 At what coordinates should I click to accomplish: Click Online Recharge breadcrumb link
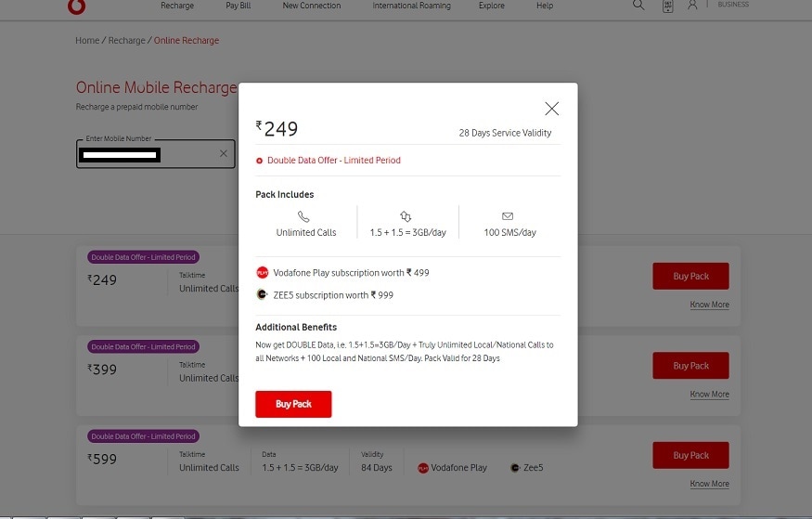(187, 41)
